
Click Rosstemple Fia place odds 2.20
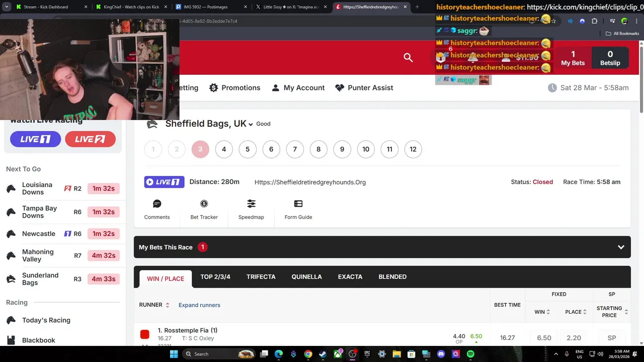click(x=574, y=338)
